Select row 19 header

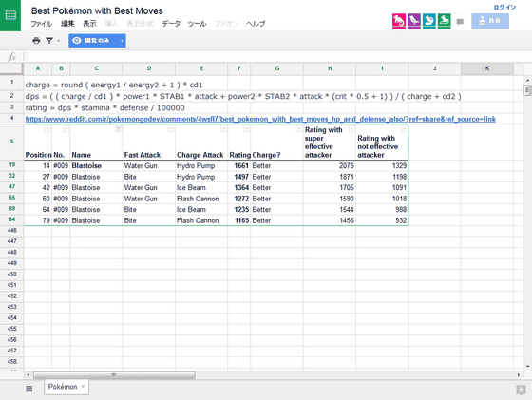tap(11, 165)
